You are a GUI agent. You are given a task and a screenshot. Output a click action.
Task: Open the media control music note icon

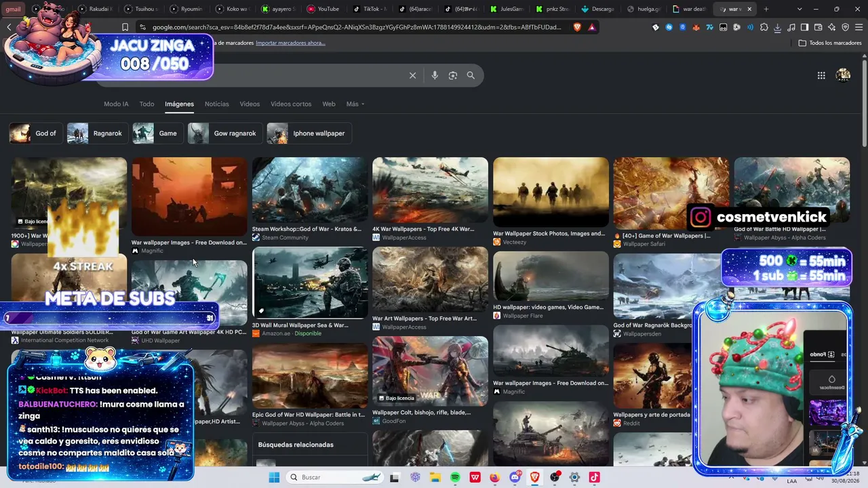pos(791,27)
